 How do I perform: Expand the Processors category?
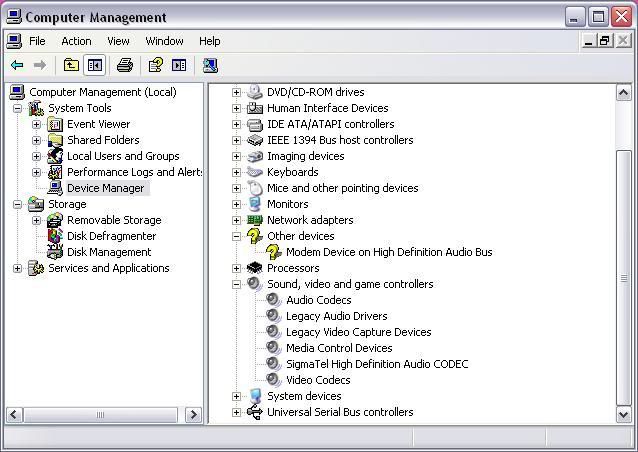(x=236, y=269)
